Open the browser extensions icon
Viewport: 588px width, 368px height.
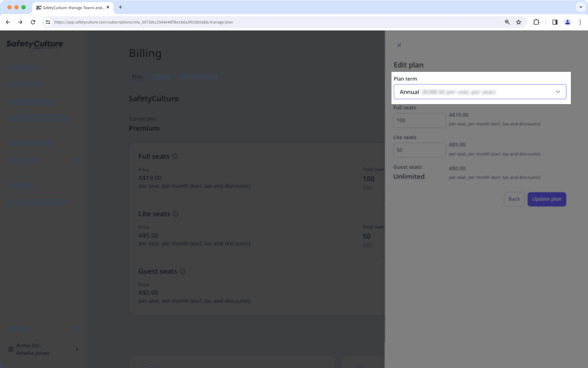point(536,22)
